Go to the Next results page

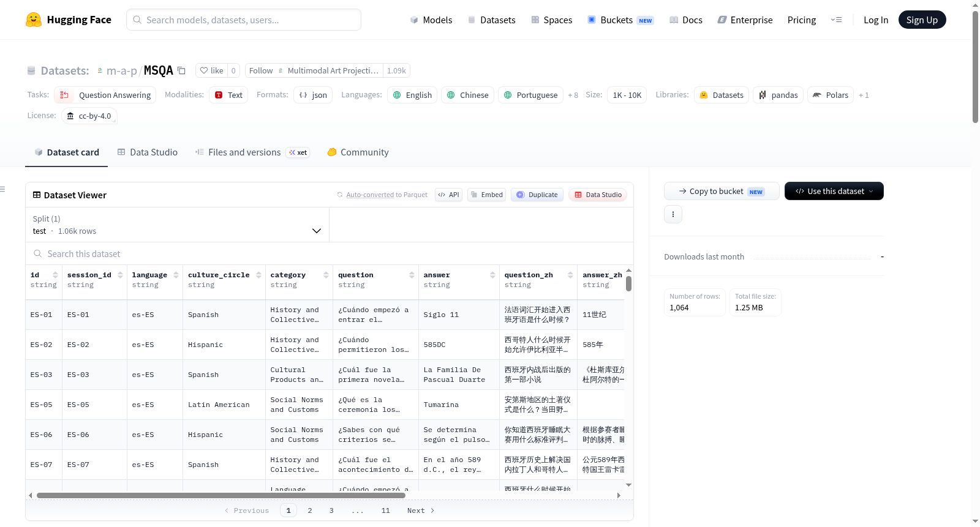click(421, 510)
